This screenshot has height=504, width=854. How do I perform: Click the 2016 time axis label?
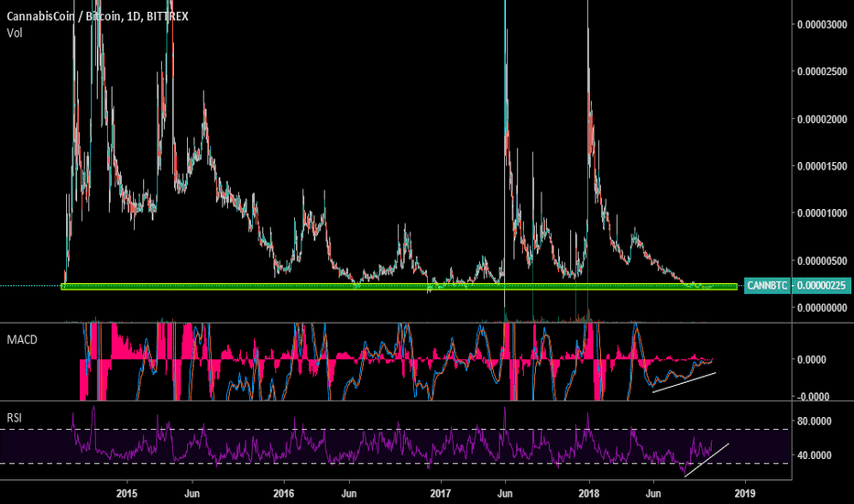point(284,493)
